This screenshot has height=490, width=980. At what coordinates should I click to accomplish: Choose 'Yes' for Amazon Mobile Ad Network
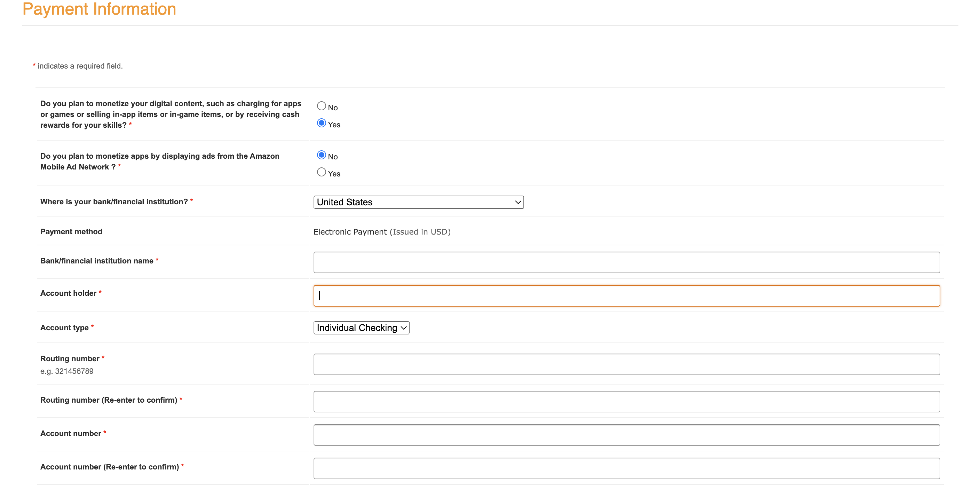pos(322,172)
